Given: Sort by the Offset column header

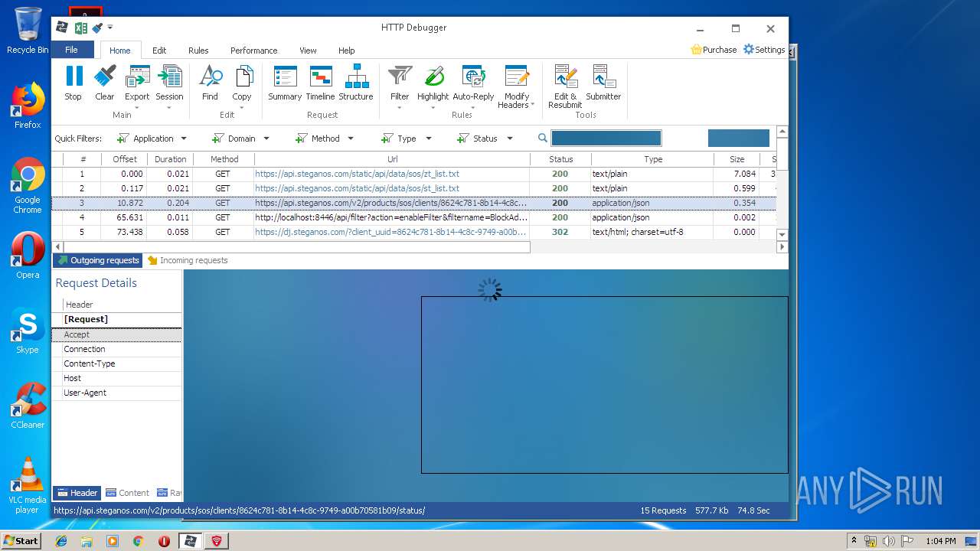Looking at the screenshot, I should click(125, 159).
